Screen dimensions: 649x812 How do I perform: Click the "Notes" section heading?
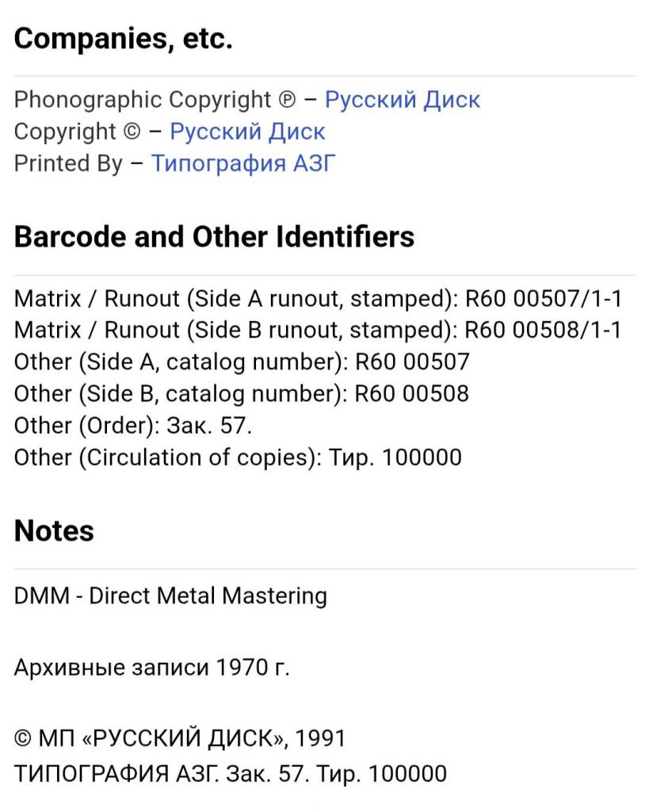[x=54, y=530]
